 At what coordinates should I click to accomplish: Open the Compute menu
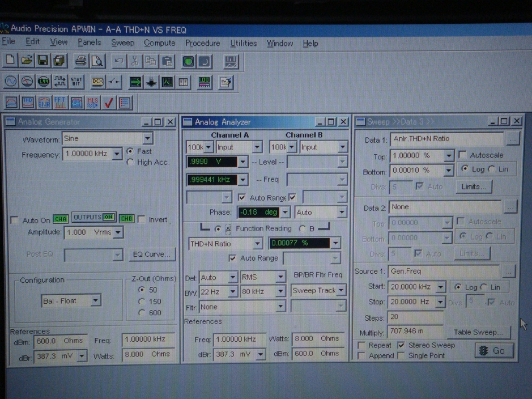pyautogui.click(x=159, y=43)
